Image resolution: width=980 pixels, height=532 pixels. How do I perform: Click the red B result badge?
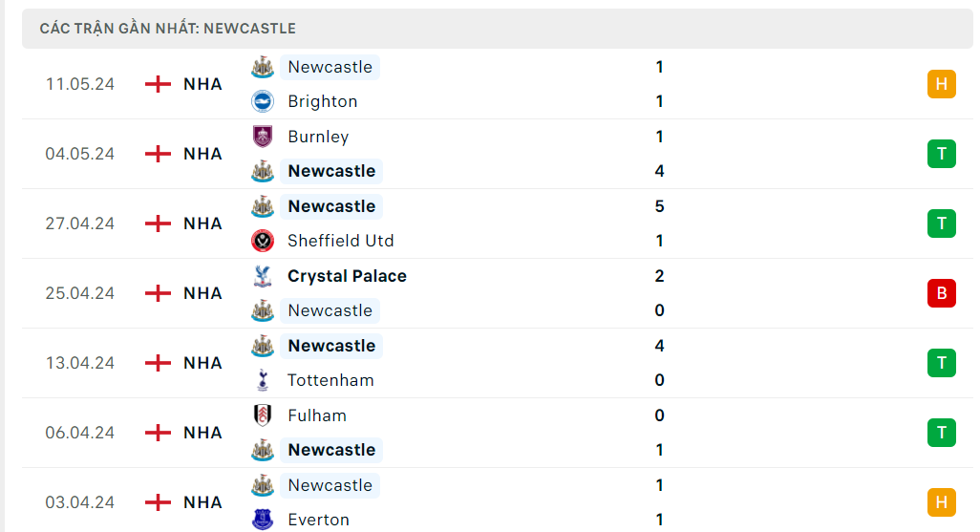[941, 293]
